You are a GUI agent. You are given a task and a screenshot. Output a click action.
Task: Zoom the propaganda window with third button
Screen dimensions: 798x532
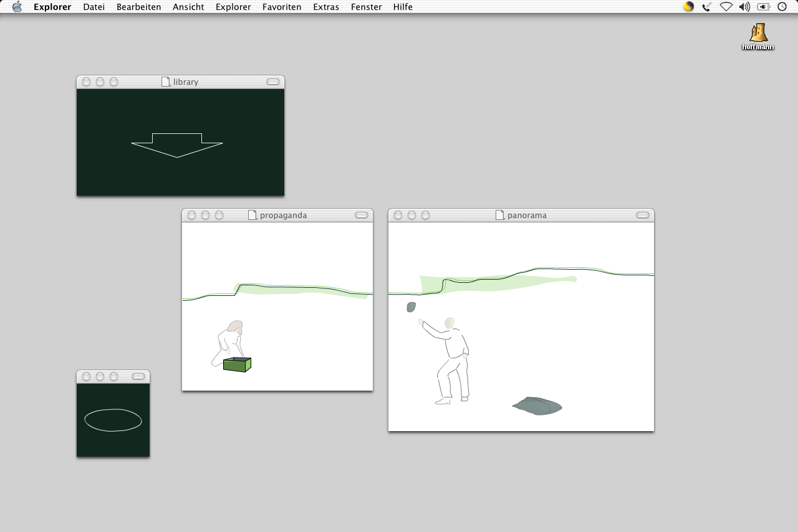click(x=219, y=215)
